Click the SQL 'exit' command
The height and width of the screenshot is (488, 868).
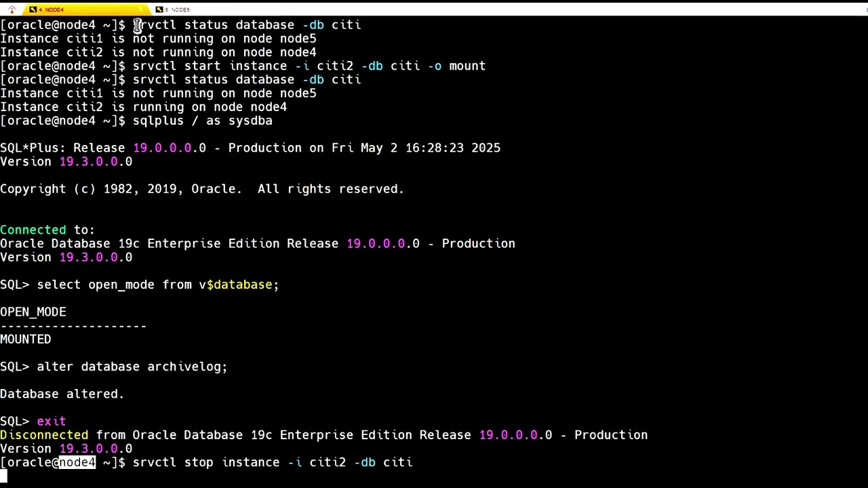[x=52, y=421]
